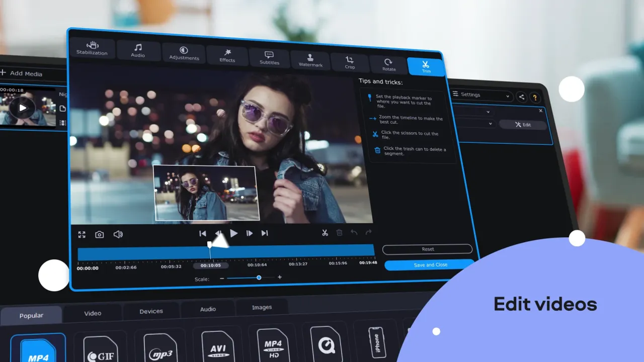Select the Trim tab
Screen dimensions: 644x362
[426, 67]
